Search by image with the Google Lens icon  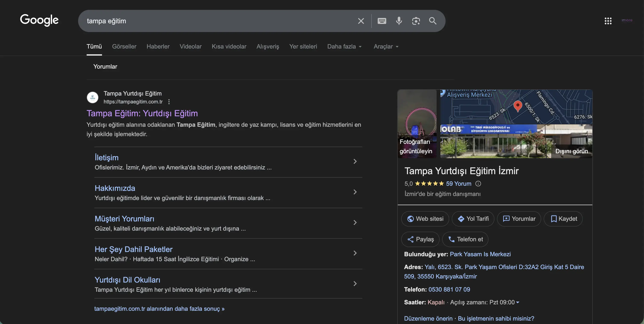tap(416, 21)
